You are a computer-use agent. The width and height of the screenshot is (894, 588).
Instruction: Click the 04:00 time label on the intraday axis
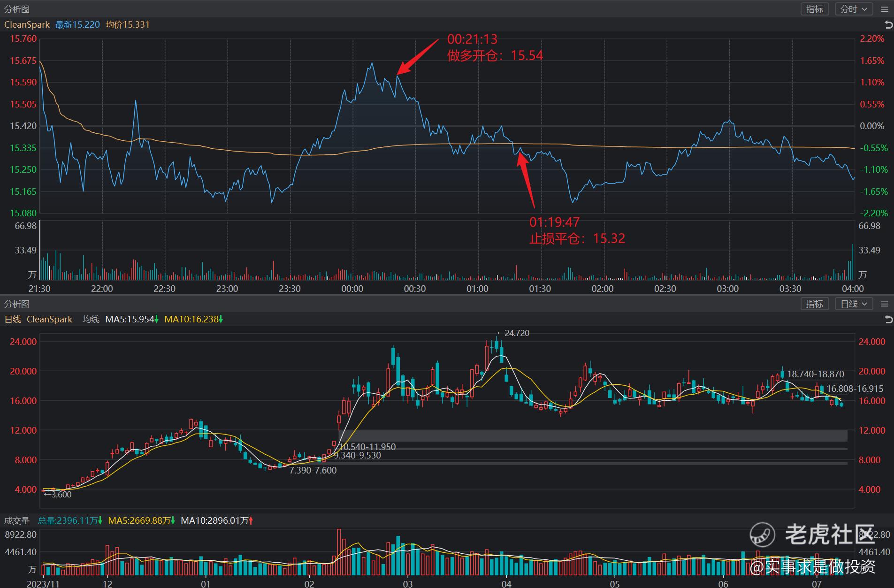tap(853, 289)
